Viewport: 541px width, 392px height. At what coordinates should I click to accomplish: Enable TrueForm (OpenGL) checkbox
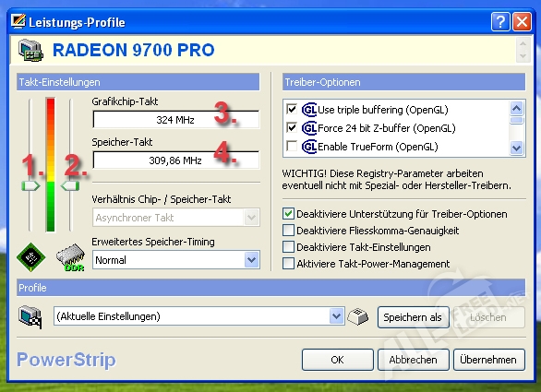click(x=292, y=146)
